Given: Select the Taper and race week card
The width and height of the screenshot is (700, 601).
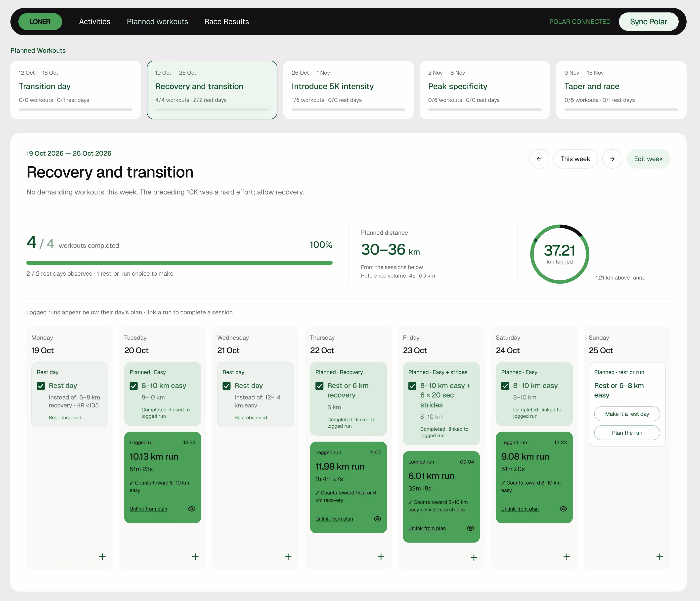Looking at the screenshot, I should (621, 90).
